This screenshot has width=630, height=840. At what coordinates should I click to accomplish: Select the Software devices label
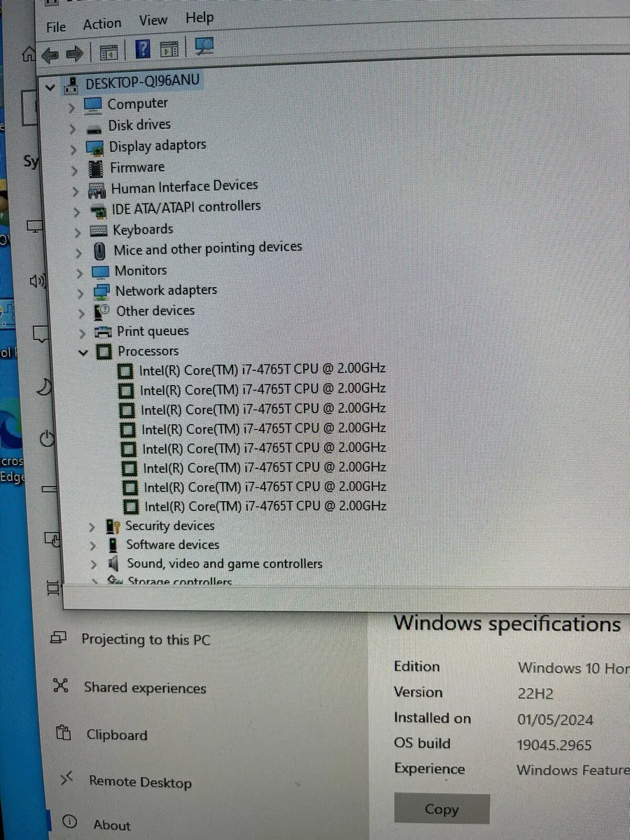[x=173, y=545]
